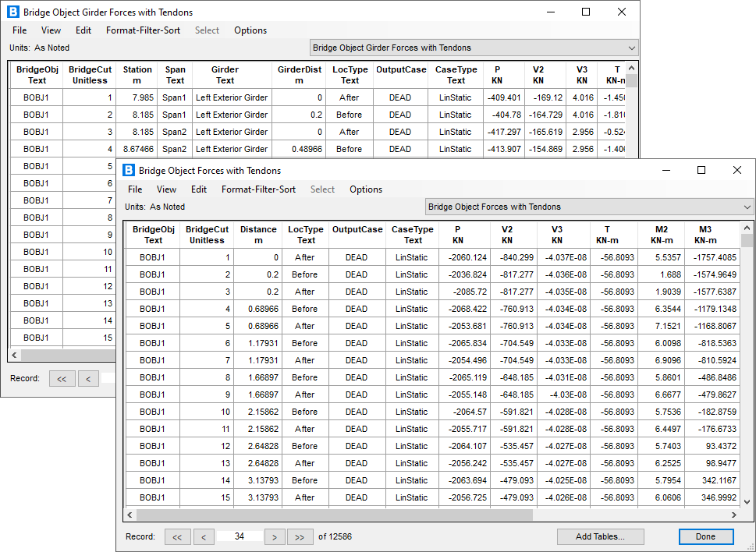The image size is (756, 552).
Task: Maximize the Bridge Object Forces with Tendons window
Action: pyautogui.click(x=701, y=171)
